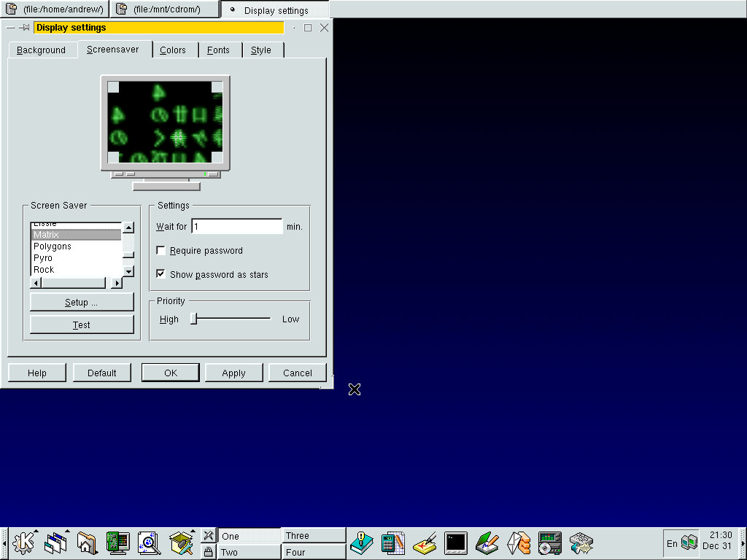Click the Priority slider handle
The image size is (747, 560).
194,319
